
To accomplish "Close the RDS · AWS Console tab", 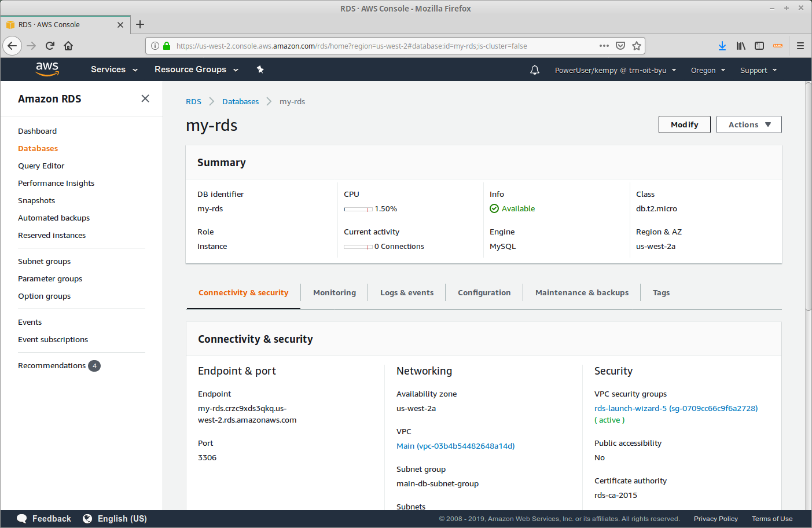I will click(120, 25).
